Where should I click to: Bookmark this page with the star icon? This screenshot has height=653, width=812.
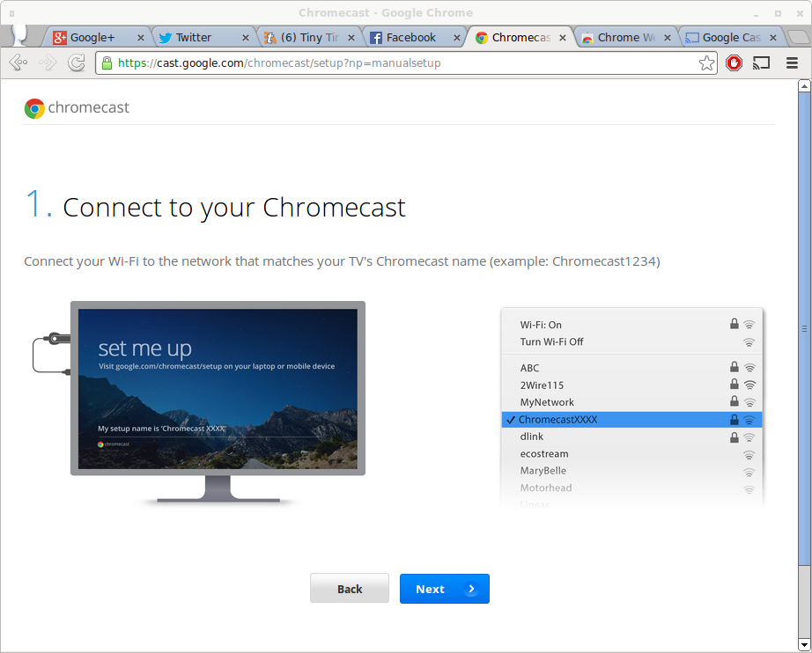pos(706,63)
